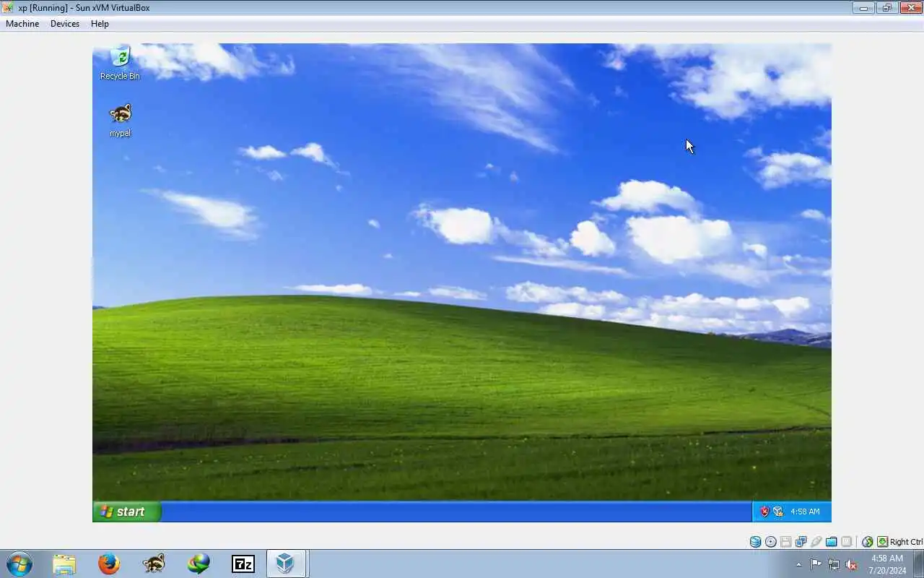Open the Action Center flag icon

(x=816, y=564)
